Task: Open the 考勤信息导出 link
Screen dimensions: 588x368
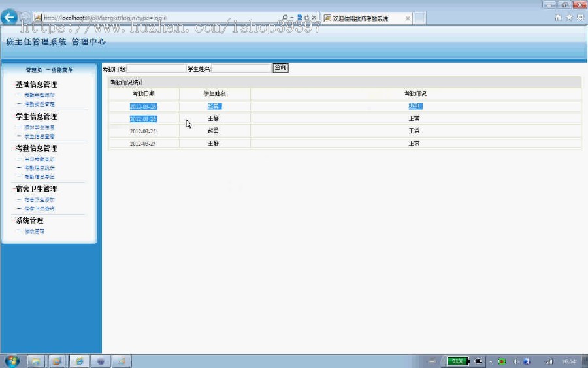Action: tap(39, 176)
